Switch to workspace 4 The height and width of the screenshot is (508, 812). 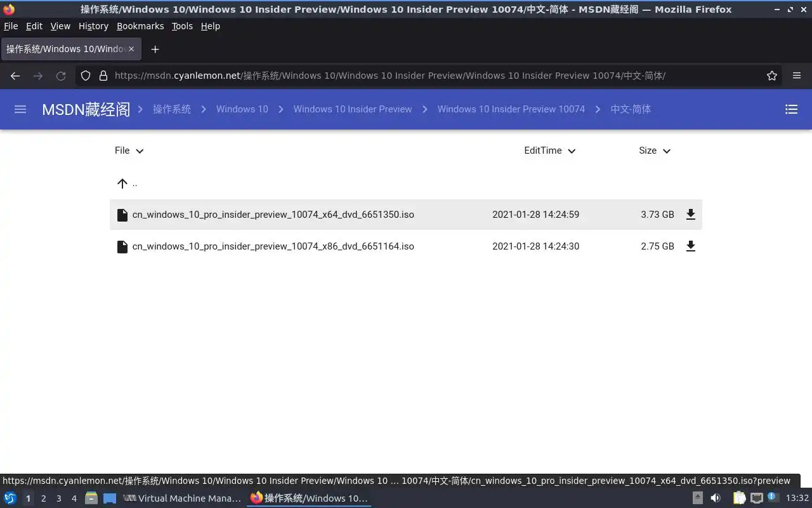(x=74, y=498)
